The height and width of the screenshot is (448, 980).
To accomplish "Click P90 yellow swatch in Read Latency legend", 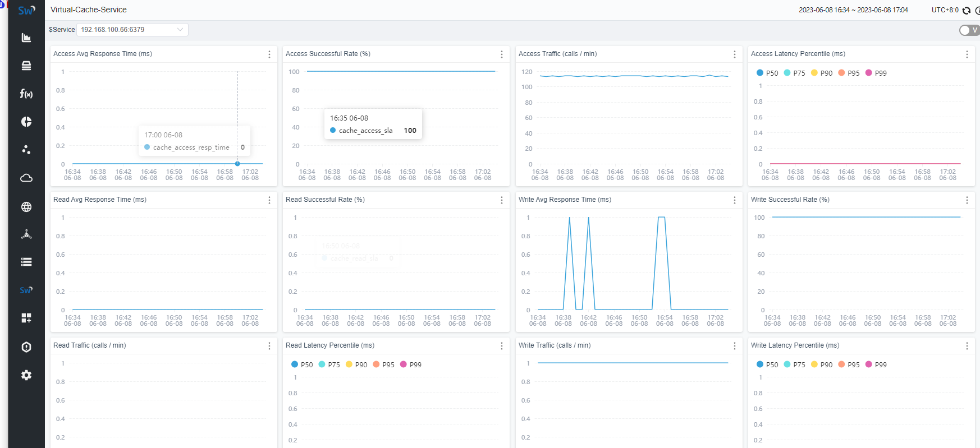I will click(349, 364).
